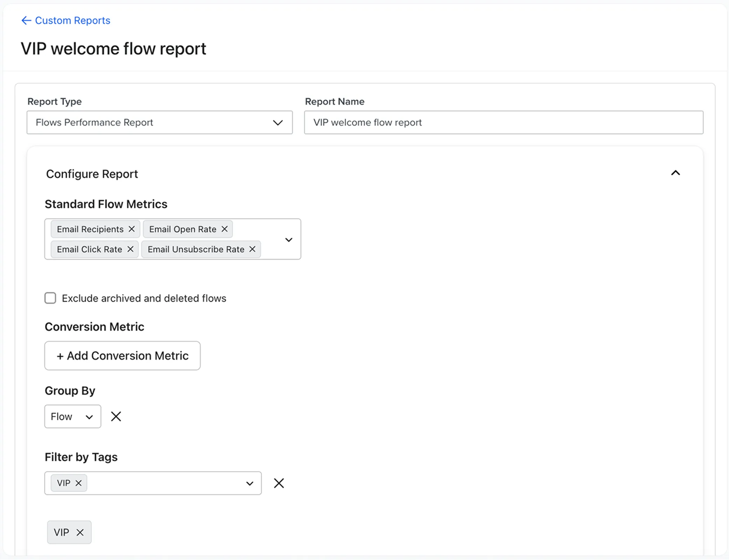Remove VIP chip inside the tags dropdown
This screenshot has height=560, width=729.
78,483
